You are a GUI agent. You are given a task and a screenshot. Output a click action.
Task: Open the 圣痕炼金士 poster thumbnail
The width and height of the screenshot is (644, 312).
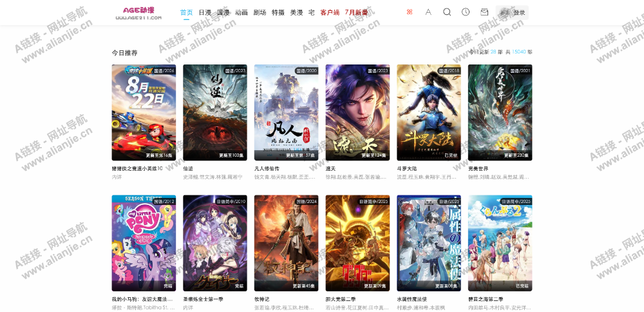coord(215,243)
